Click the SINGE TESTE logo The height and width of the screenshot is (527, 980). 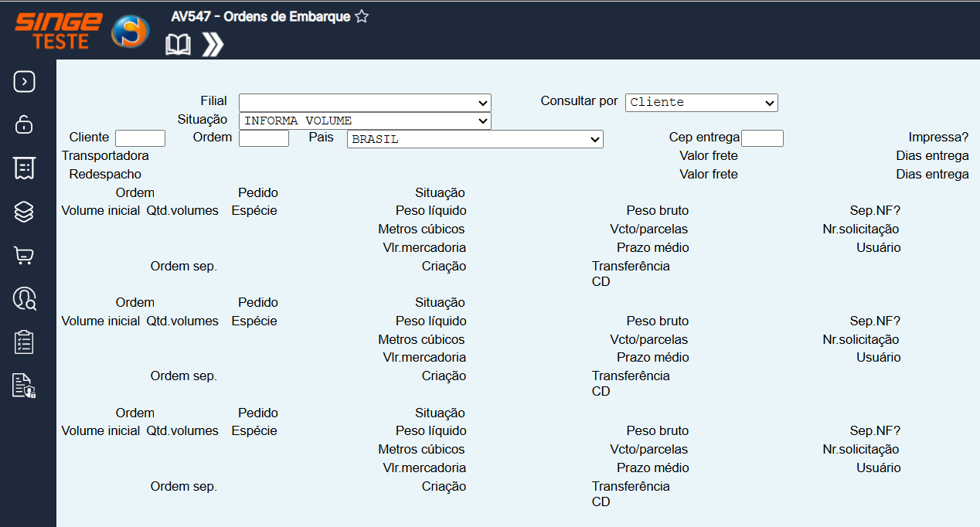pyautogui.click(x=59, y=31)
